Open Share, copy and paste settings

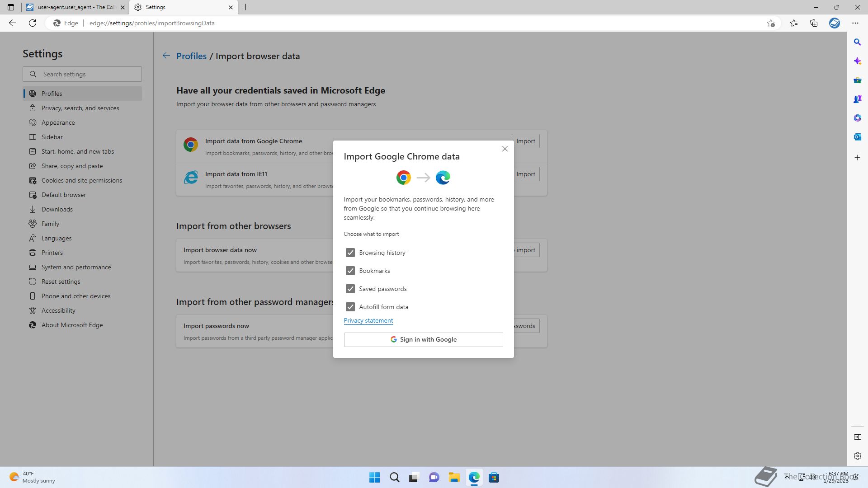[x=82, y=166]
